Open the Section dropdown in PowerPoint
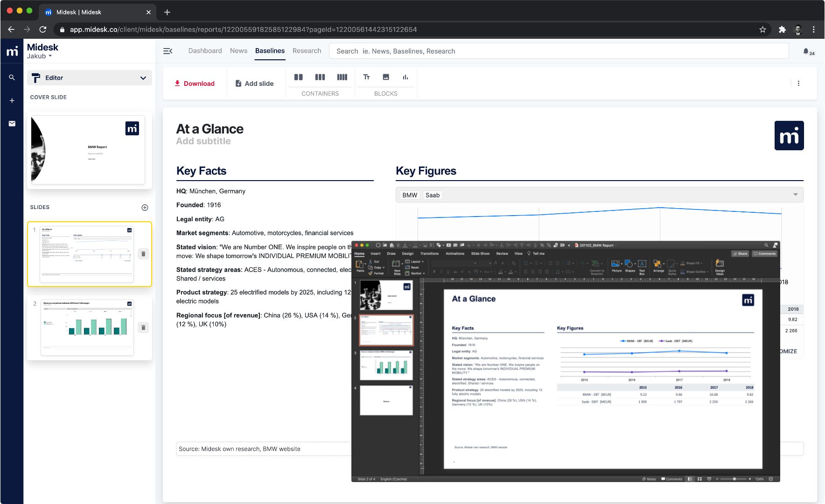Viewport: 825px width, 504px height. 415,273
